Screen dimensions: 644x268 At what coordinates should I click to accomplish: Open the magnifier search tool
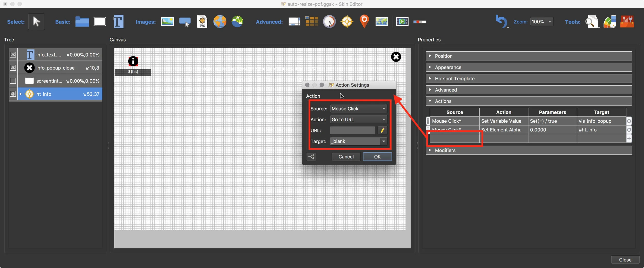(x=591, y=22)
